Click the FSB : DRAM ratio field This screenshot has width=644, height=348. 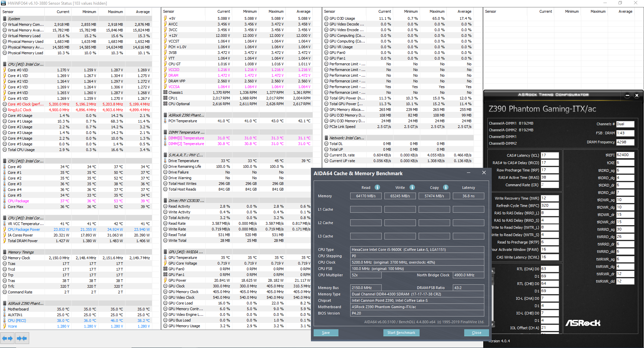(x=625, y=133)
